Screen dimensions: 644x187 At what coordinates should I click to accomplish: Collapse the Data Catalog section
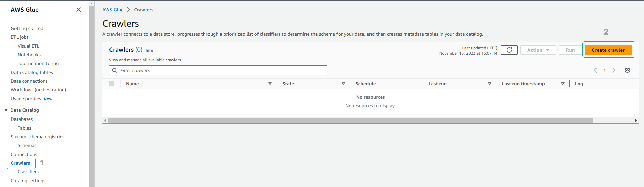pos(6,110)
